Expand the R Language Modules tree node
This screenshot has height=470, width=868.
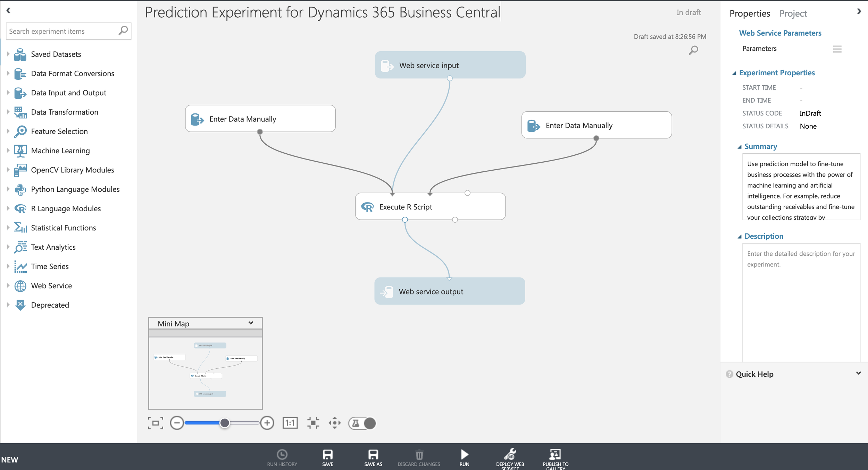tap(8, 208)
